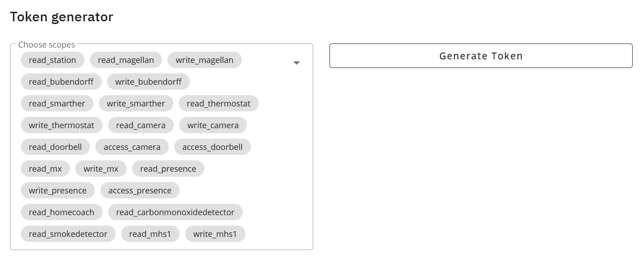Click the read_bubendorff chip
The width and height of the screenshot is (644, 265).
click(61, 82)
